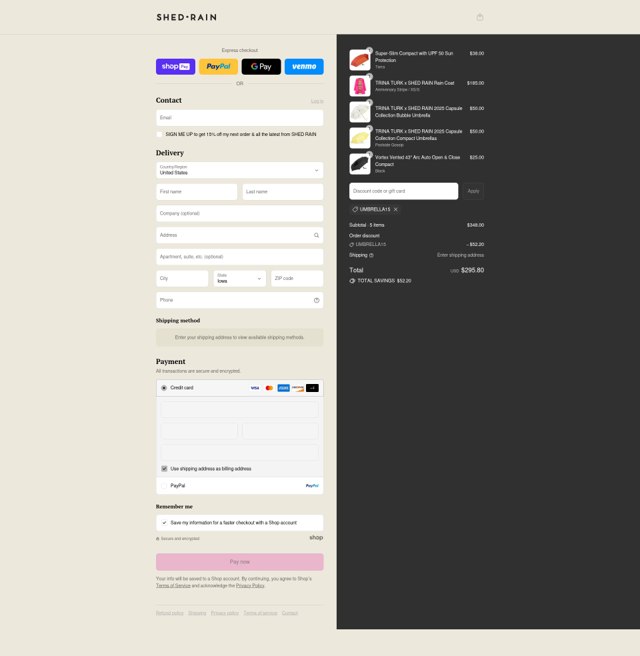This screenshot has height=656, width=640.
Task: Click the Visa card icon
Action: pos(255,388)
